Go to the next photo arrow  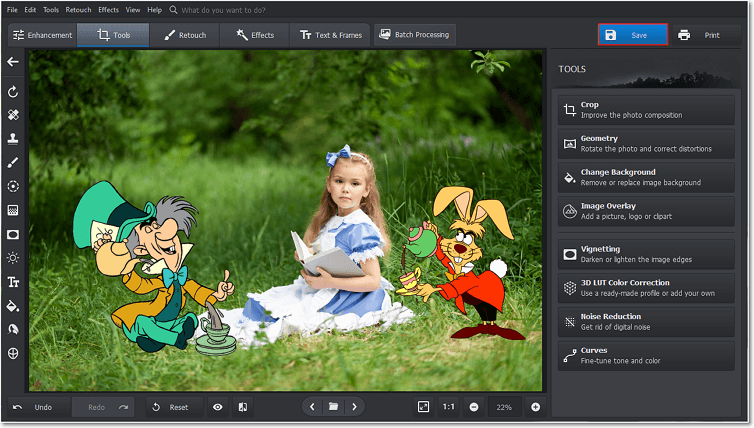[354, 407]
